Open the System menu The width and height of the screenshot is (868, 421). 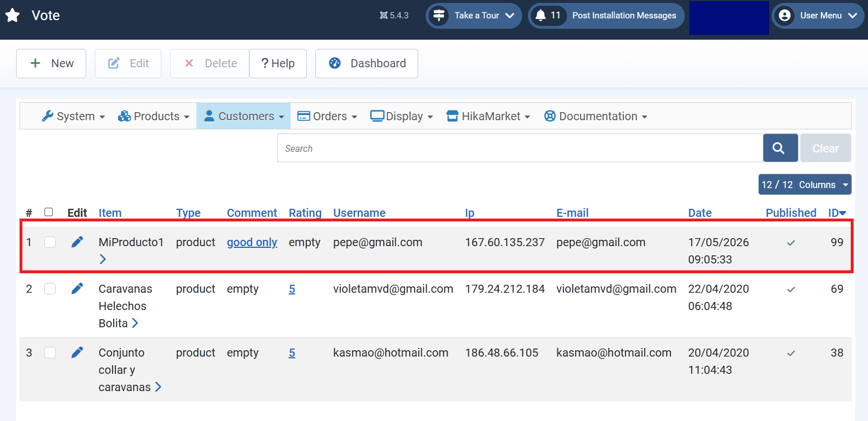(73, 116)
